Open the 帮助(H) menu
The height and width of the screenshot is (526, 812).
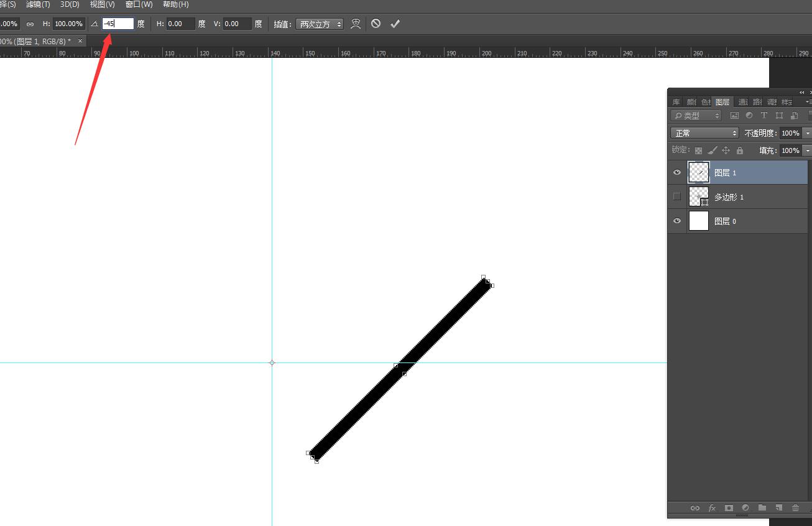pyautogui.click(x=175, y=4)
